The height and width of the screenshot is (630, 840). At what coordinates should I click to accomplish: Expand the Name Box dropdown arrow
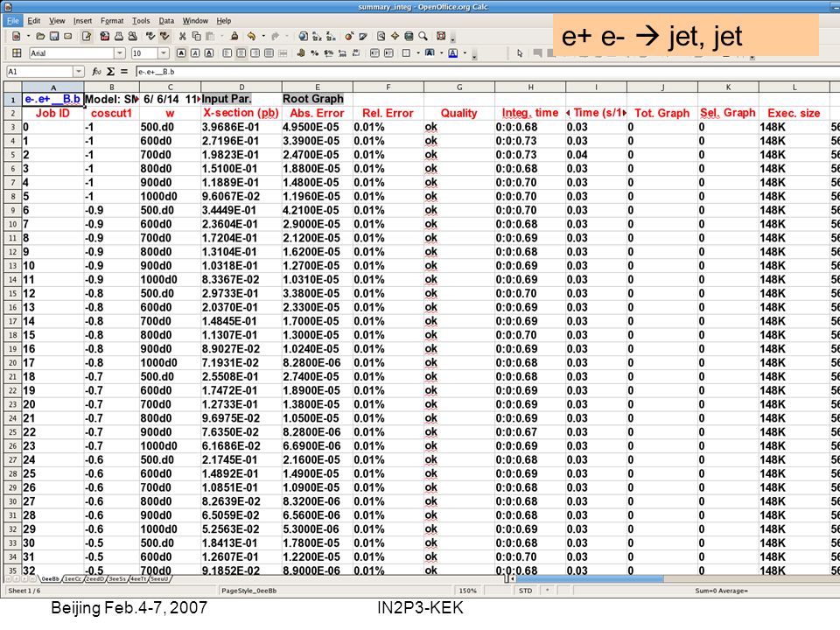pyautogui.click(x=79, y=71)
